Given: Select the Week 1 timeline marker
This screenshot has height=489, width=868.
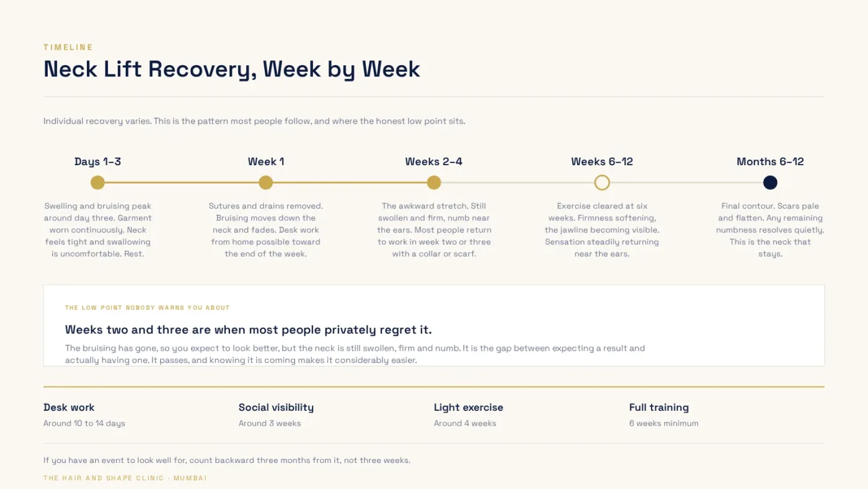Looking at the screenshot, I should coord(266,182).
